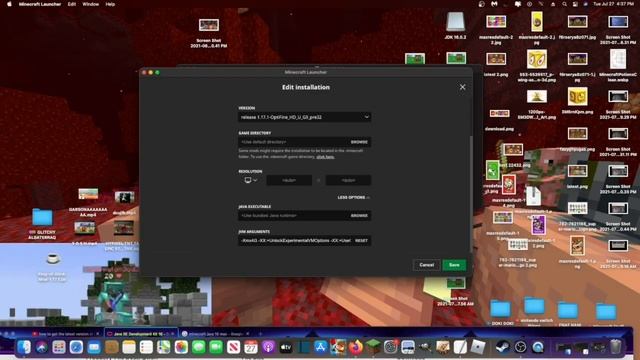This screenshot has width=640, height=360.
Task: Launch Siri from the Dock
Action: pos(41,347)
